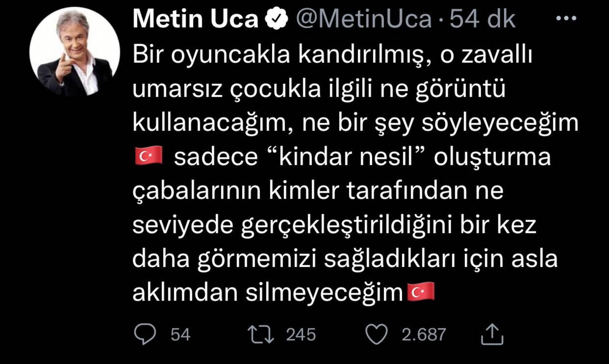Click the like count 2.687
Image resolution: width=609 pixels, height=364 pixels.
tap(423, 334)
